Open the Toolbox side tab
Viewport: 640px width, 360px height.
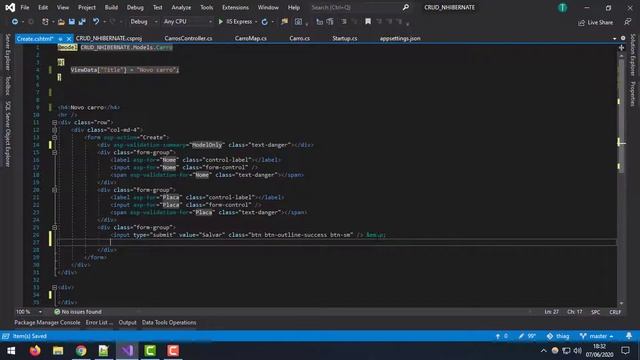click(8, 86)
